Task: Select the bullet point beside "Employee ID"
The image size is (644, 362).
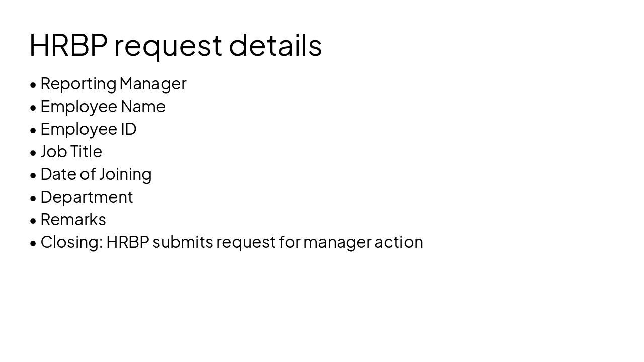Action: click(x=33, y=130)
